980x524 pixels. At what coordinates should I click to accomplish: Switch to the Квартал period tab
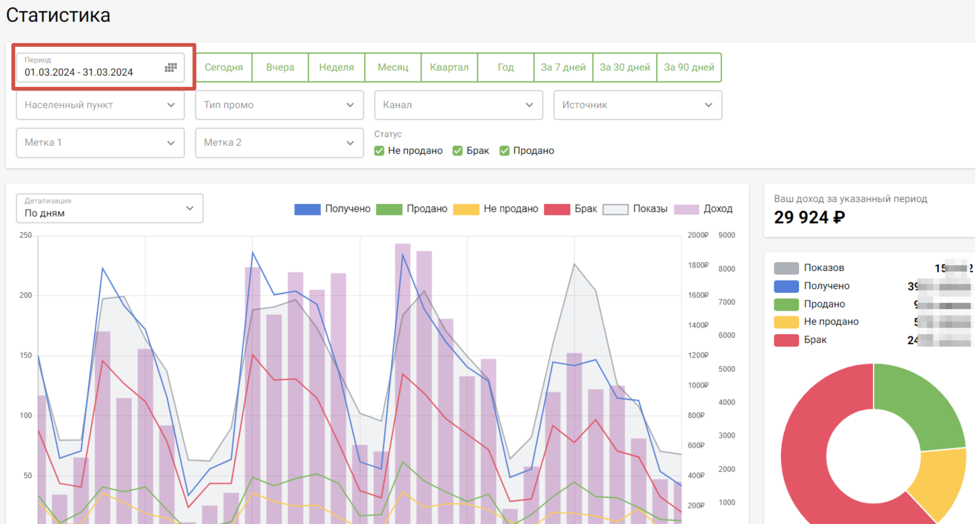pos(449,68)
